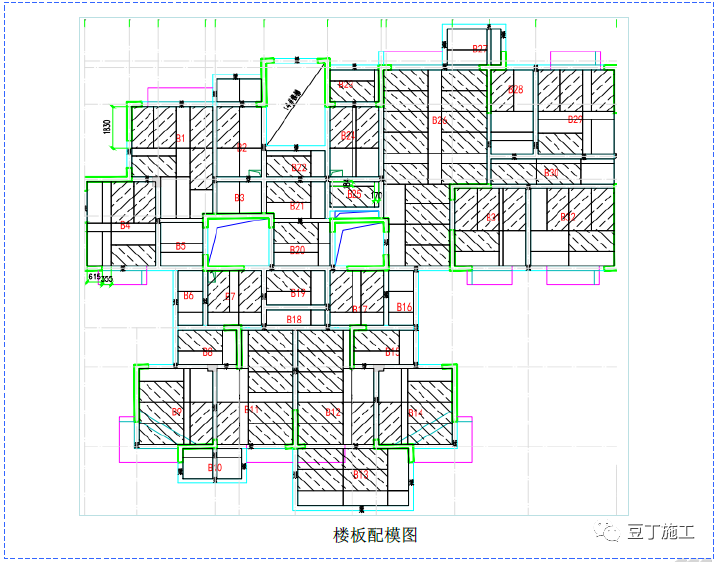Select the B32 slab label
The width and height of the screenshot is (717, 562).
tap(567, 216)
